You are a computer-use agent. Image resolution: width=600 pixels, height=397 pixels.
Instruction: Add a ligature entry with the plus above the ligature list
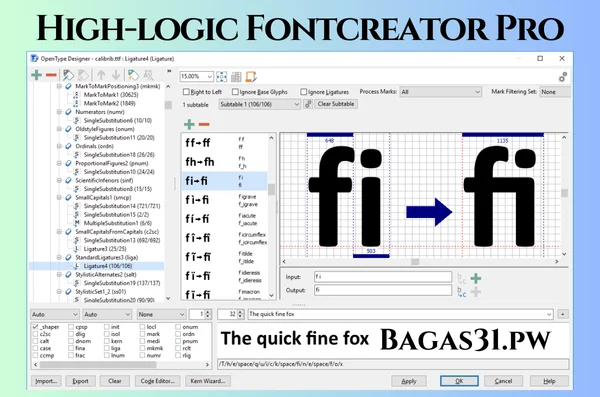click(189, 124)
